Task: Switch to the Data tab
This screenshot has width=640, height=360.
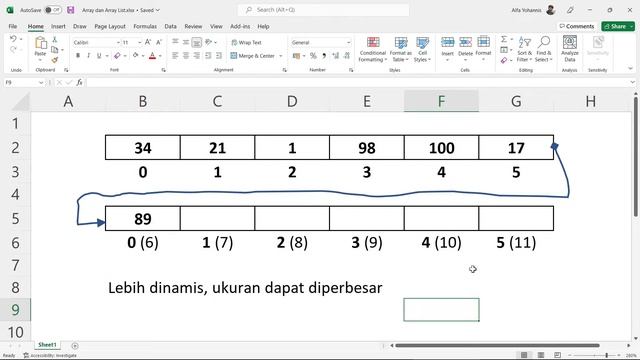Action: (x=171, y=26)
